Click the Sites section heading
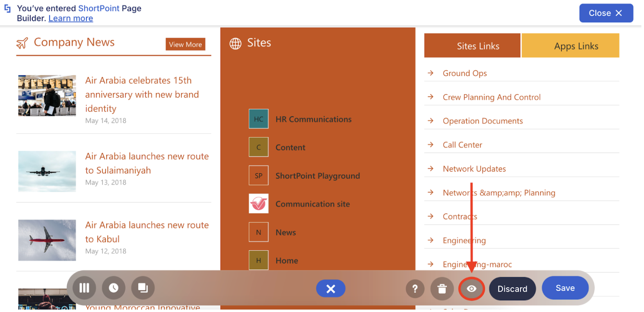 (259, 43)
